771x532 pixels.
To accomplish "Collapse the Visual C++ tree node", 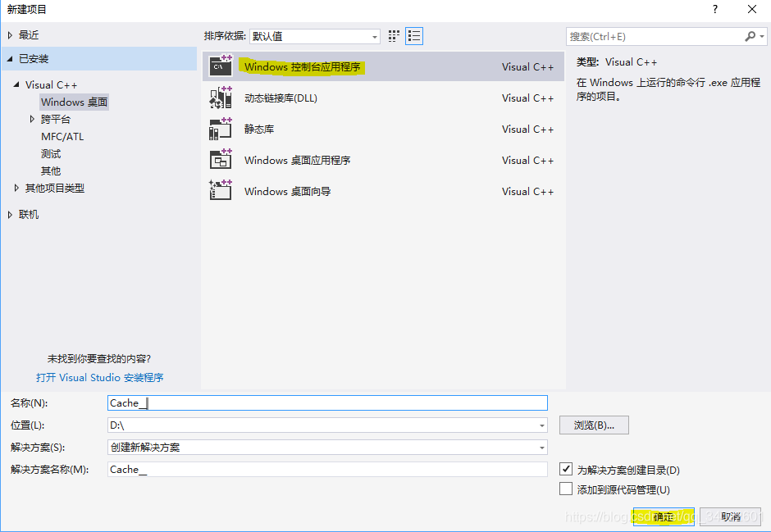I will 16,84.
